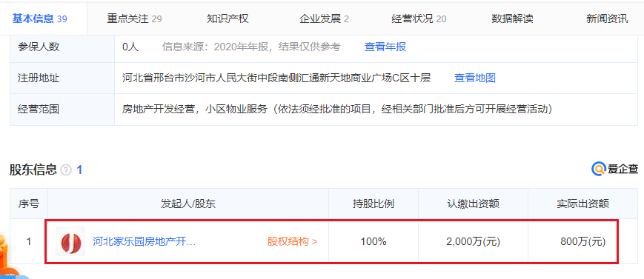
Task: Select the registered address text
Action: pos(276,78)
